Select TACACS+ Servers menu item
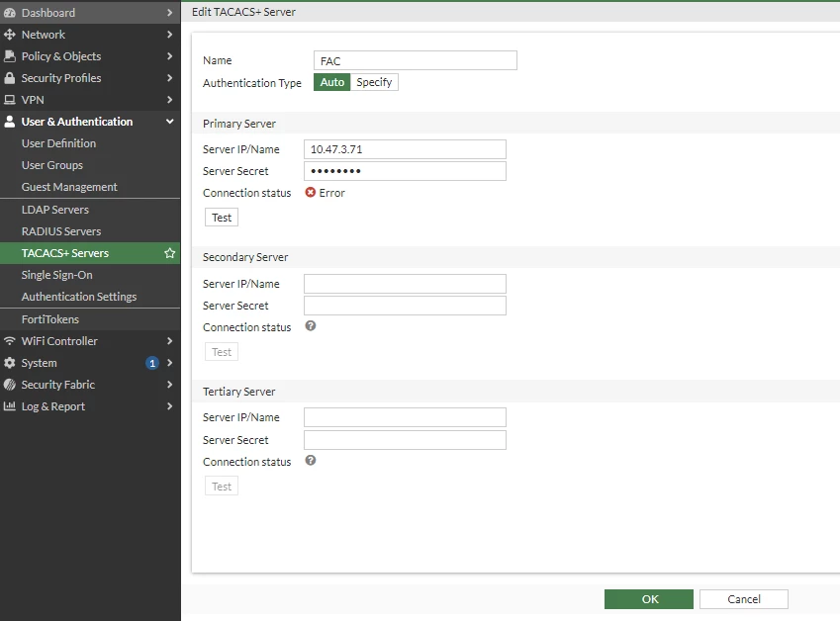Screen dimensions: 840x621 pos(90,253)
